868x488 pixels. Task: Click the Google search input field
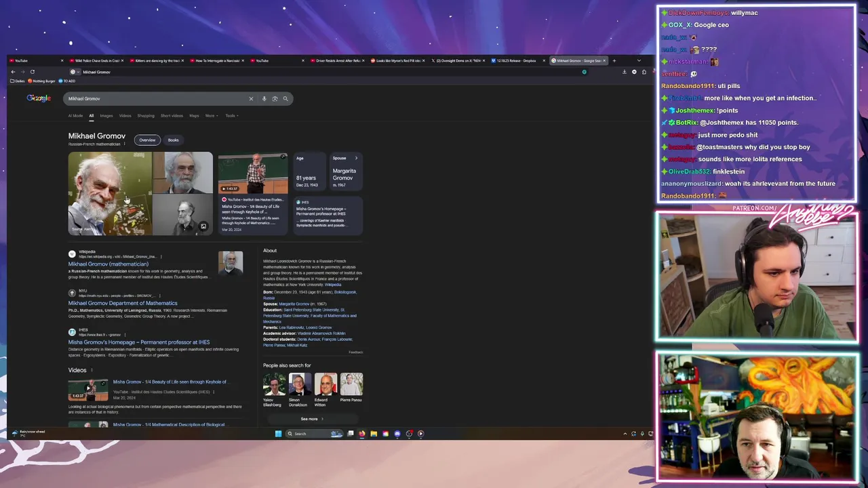[156, 99]
